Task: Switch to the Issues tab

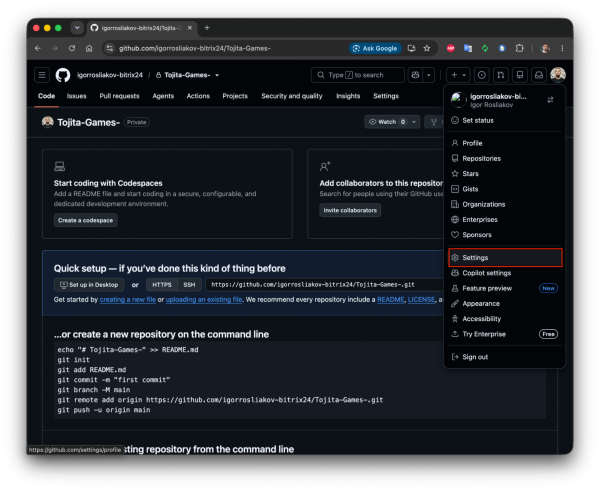Action: (77, 96)
